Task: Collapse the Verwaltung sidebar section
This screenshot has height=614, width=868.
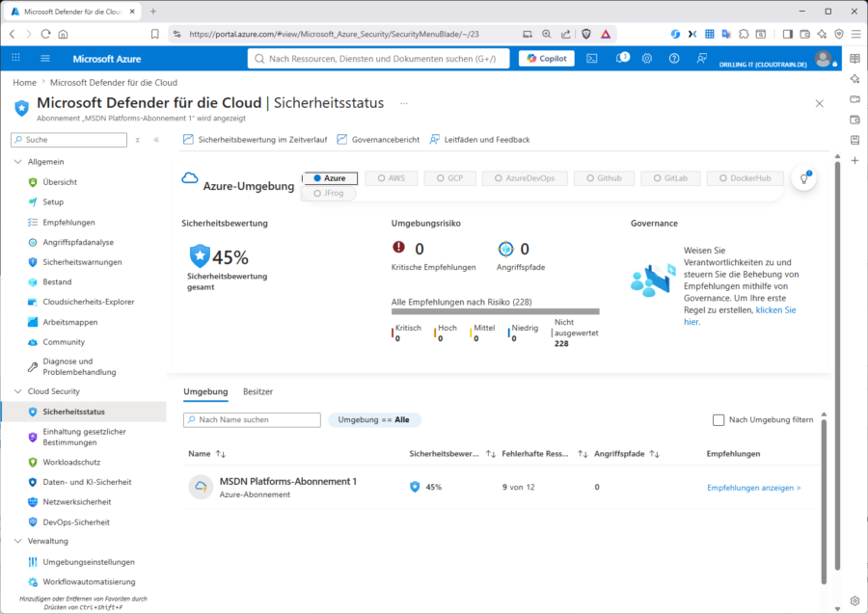Action: click(17, 541)
